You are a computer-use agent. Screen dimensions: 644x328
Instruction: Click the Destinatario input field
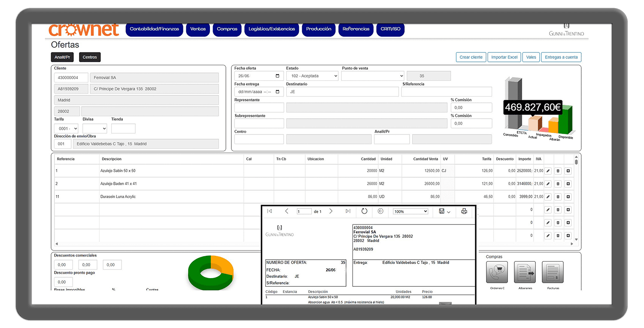pyautogui.click(x=342, y=92)
